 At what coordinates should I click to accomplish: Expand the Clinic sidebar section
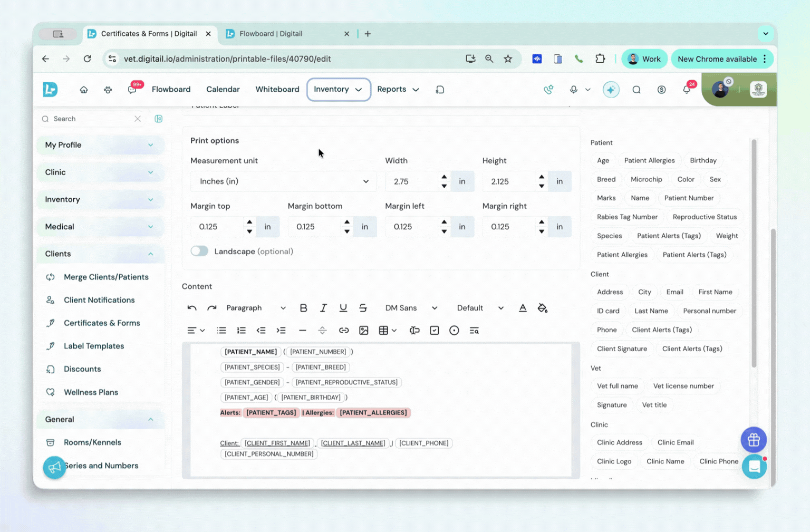pos(100,172)
